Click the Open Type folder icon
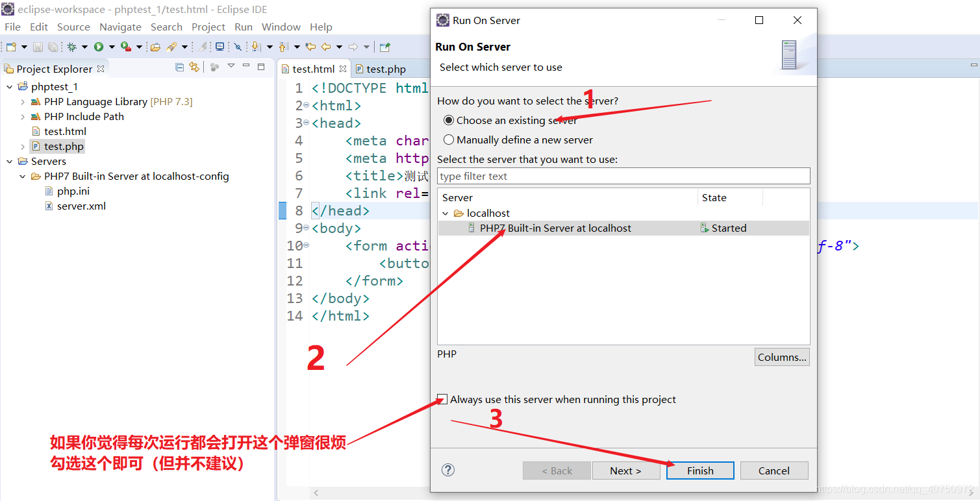Image resolution: width=980 pixels, height=501 pixels. pyautogui.click(x=155, y=47)
